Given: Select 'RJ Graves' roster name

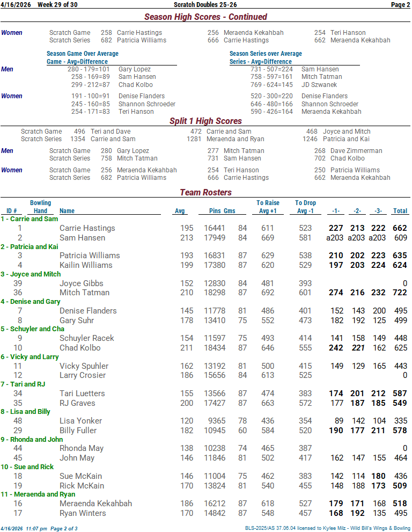Looking at the screenshot, I should point(77,403).
